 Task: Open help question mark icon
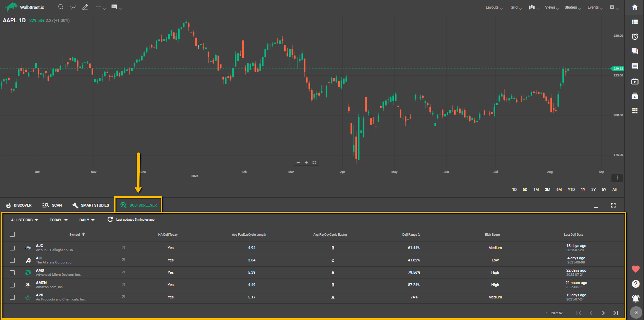636,284
